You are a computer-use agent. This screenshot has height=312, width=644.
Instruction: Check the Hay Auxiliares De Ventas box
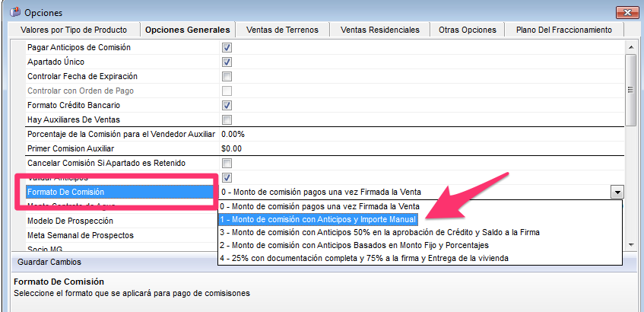tap(227, 119)
